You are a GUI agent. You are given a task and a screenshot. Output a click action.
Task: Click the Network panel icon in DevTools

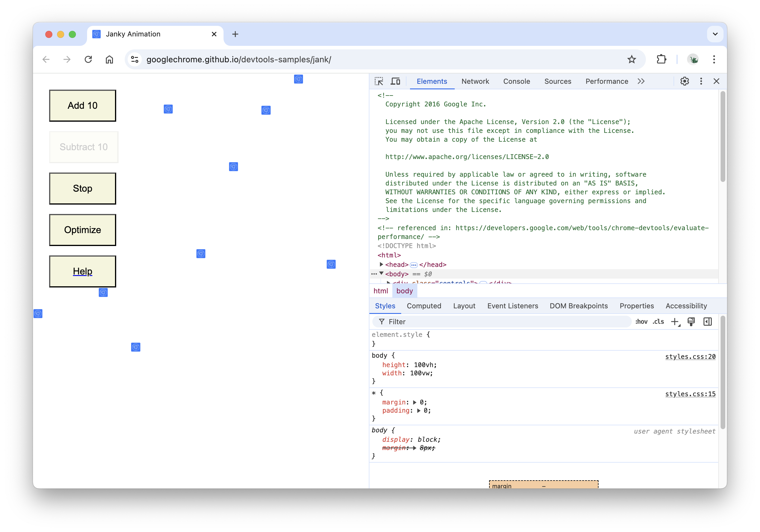[x=475, y=81]
